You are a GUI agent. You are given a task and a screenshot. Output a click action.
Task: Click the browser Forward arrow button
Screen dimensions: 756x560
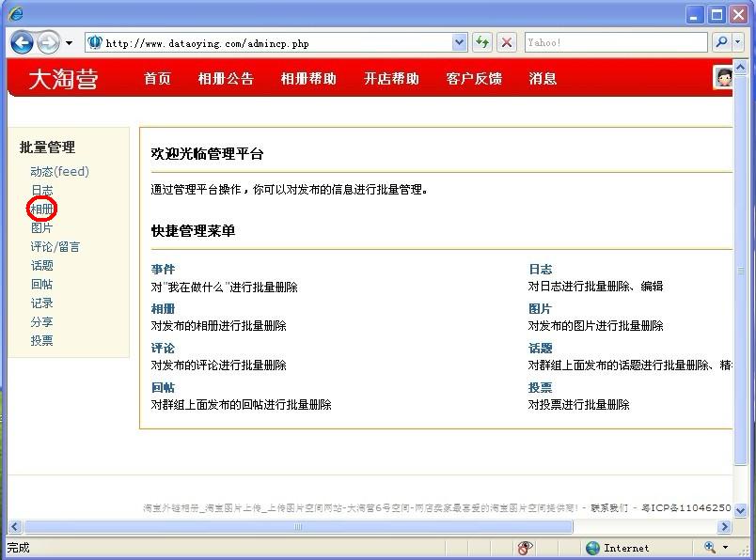(x=48, y=43)
